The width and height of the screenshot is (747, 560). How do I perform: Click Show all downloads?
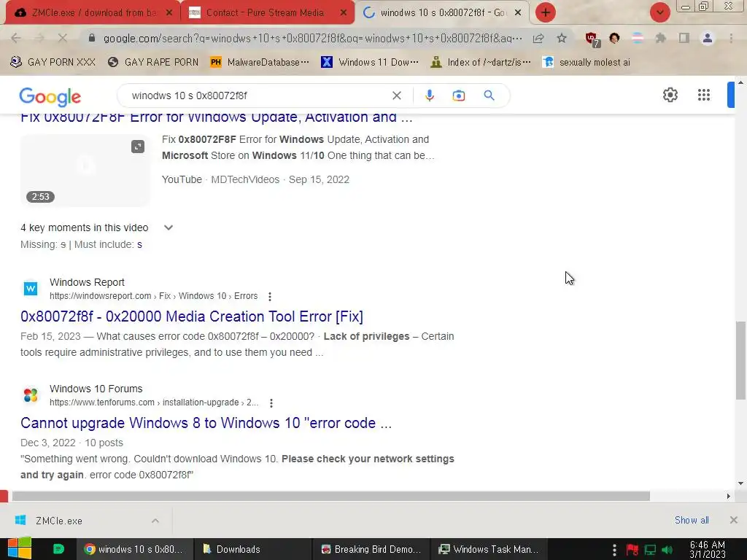[692, 520]
